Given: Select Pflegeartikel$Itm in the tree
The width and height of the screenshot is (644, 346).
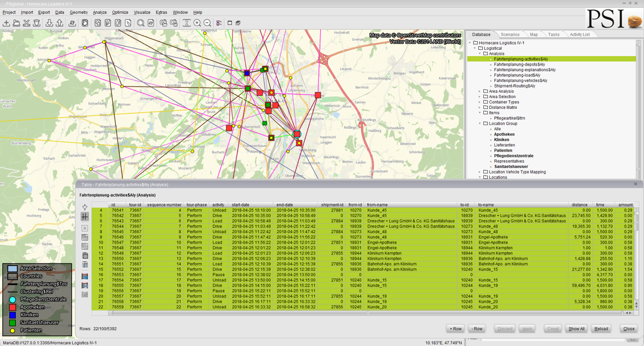Looking at the screenshot, I should pyautogui.click(x=509, y=118).
